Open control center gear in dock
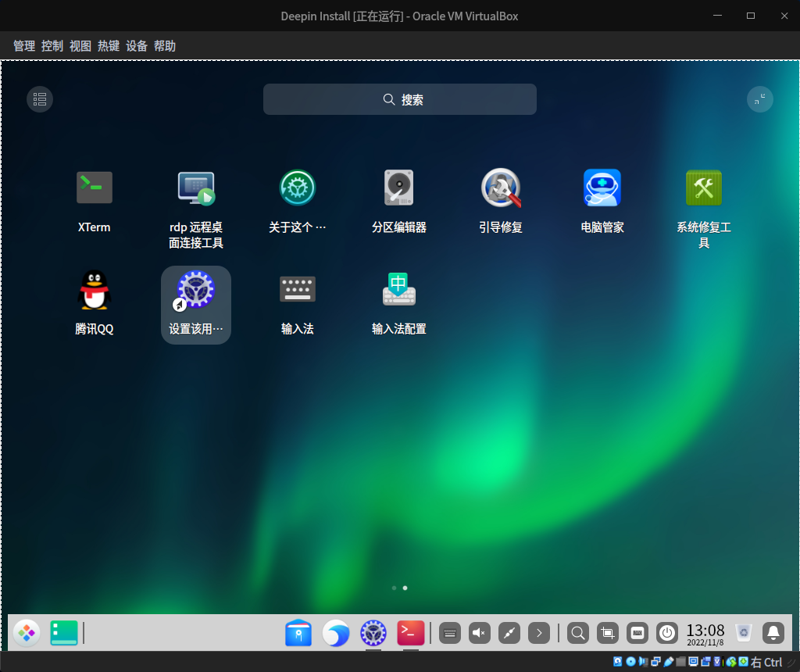Screen dimensions: 800x672 click(x=373, y=633)
